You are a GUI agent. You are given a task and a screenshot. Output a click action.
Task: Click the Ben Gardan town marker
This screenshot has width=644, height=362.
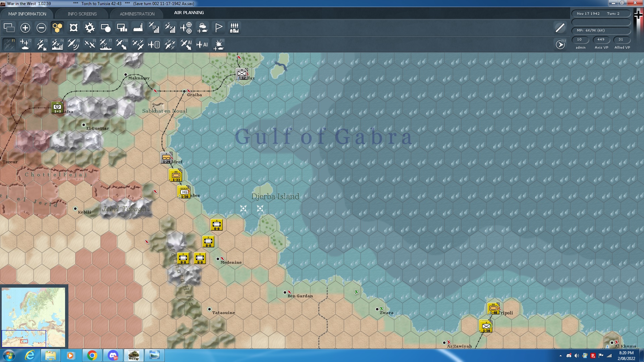(285, 292)
